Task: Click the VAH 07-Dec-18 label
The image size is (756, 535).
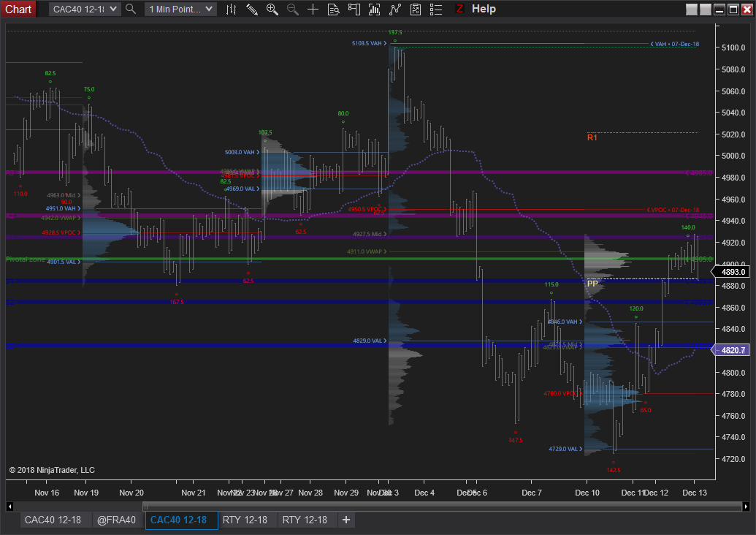Action: 674,44
